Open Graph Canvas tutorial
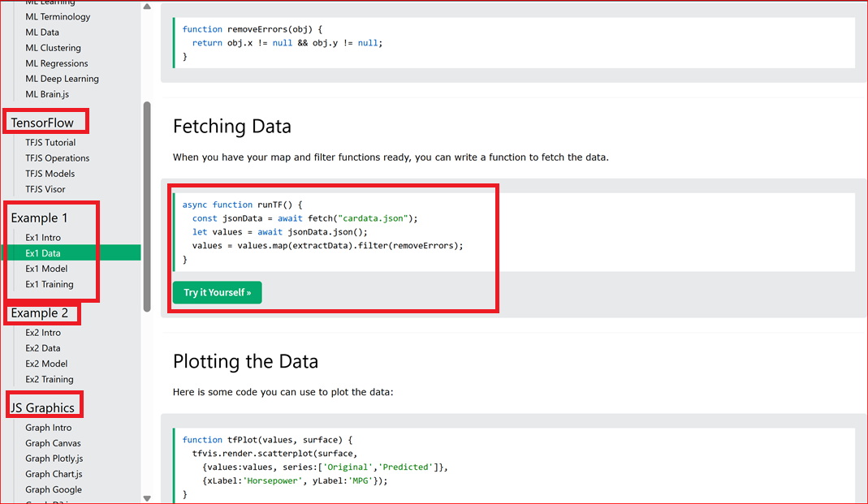This screenshot has width=868, height=504. pos(53,443)
